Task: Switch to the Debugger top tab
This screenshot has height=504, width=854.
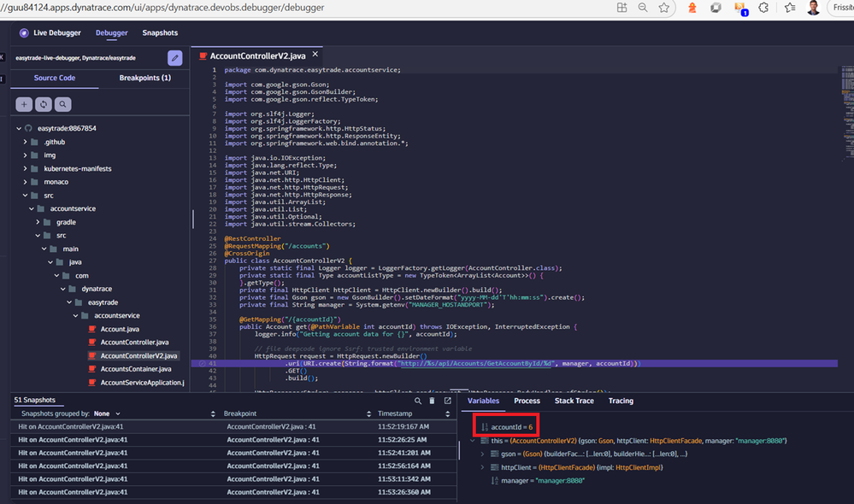Action: 112,32
